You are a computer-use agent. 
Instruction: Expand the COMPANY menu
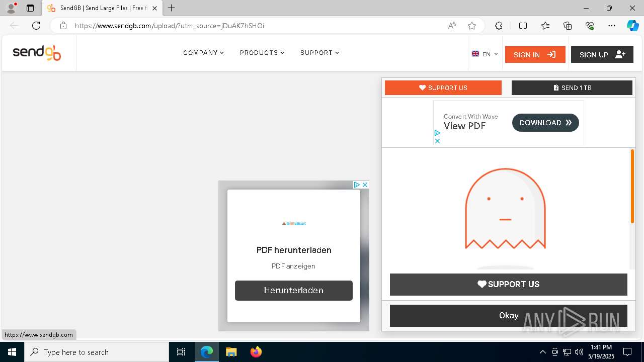click(204, 53)
